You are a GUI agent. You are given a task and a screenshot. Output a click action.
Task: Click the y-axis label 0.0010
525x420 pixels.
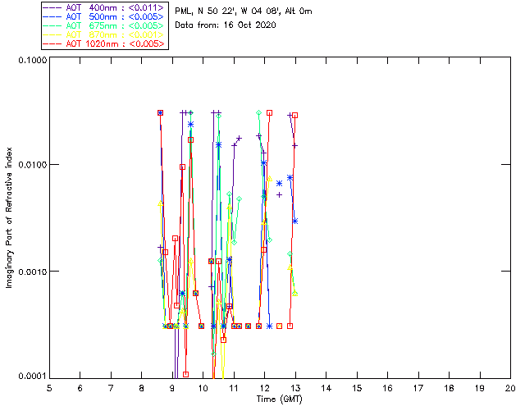[x=33, y=272]
